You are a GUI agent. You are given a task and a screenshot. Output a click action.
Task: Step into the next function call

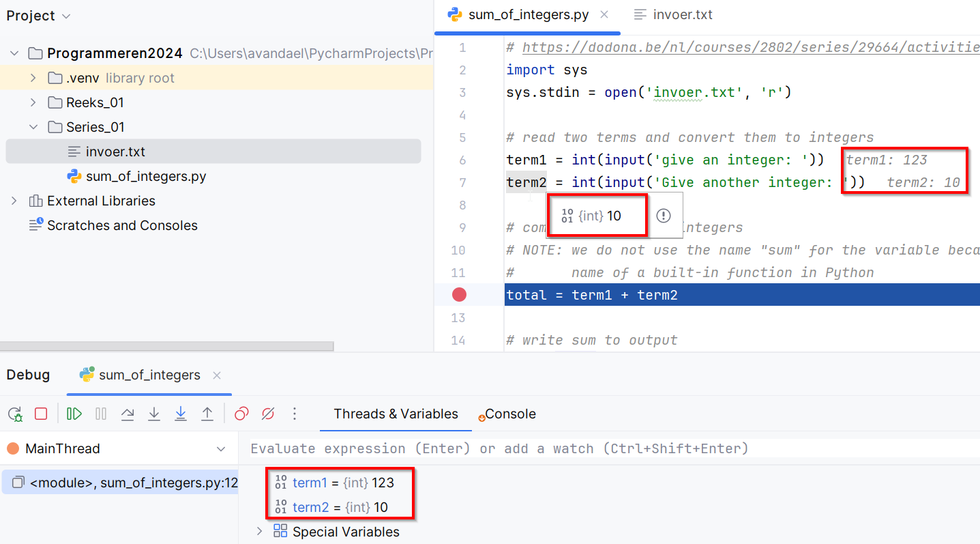tap(153, 414)
